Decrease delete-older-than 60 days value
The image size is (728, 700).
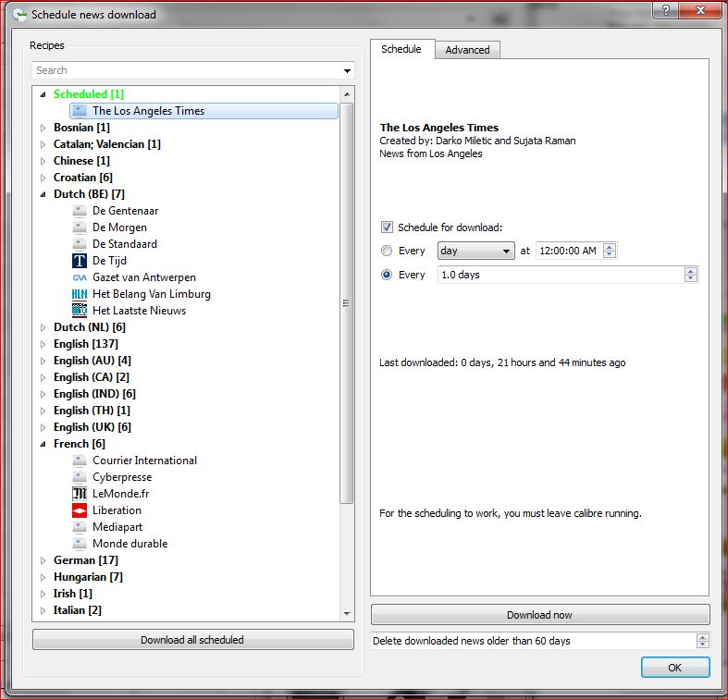pos(703,645)
